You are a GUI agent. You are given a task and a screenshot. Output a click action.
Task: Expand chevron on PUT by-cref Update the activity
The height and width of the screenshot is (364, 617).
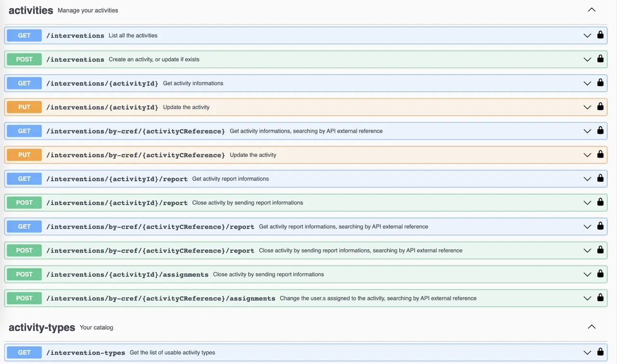point(587,155)
